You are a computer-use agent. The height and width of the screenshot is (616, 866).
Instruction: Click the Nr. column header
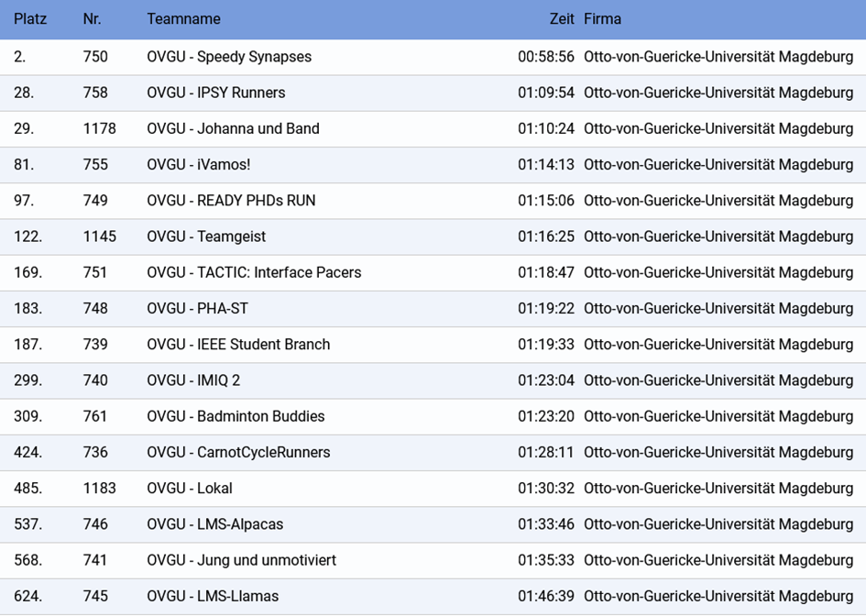pyautogui.click(x=93, y=19)
